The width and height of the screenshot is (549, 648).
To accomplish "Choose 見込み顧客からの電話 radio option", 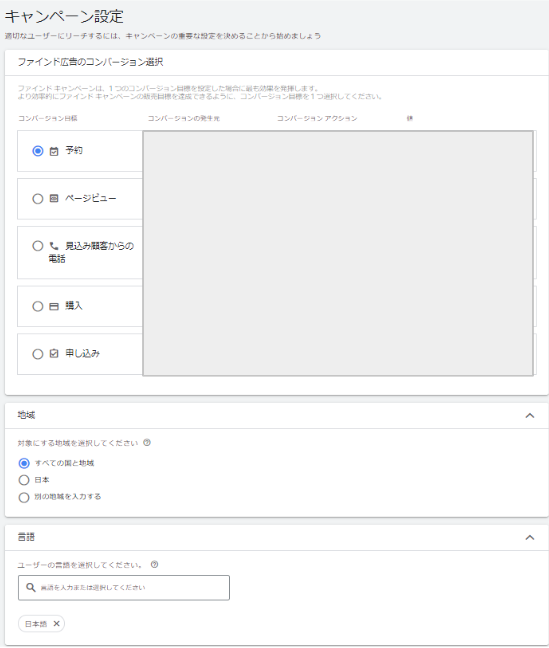I will (x=38, y=246).
